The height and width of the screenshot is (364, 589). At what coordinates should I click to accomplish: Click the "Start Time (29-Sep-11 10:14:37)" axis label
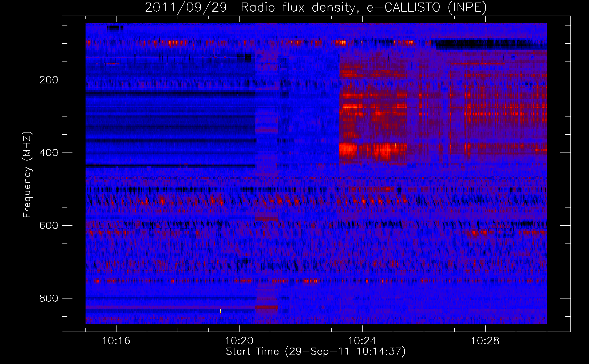pos(316,352)
